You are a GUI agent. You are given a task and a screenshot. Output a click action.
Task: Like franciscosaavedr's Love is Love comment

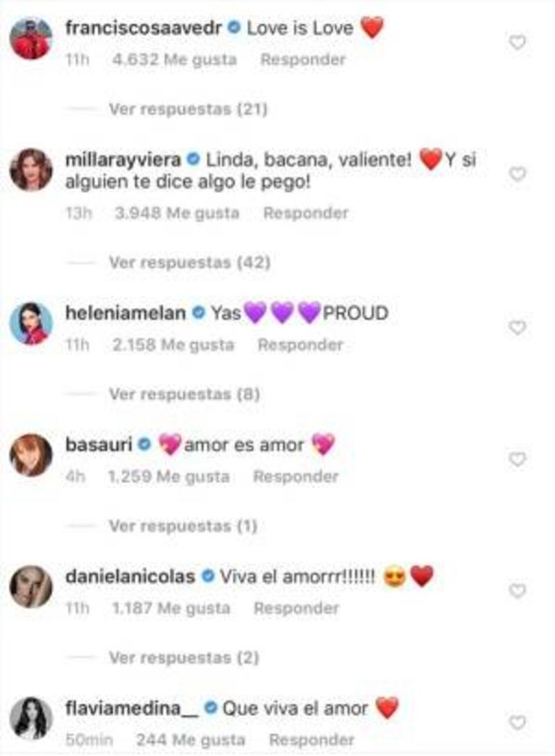point(518,43)
